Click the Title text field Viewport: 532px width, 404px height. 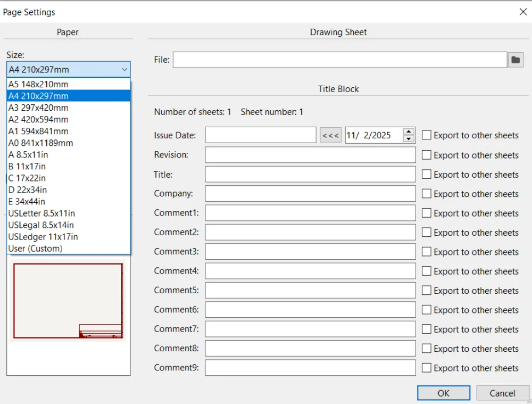click(x=310, y=174)
